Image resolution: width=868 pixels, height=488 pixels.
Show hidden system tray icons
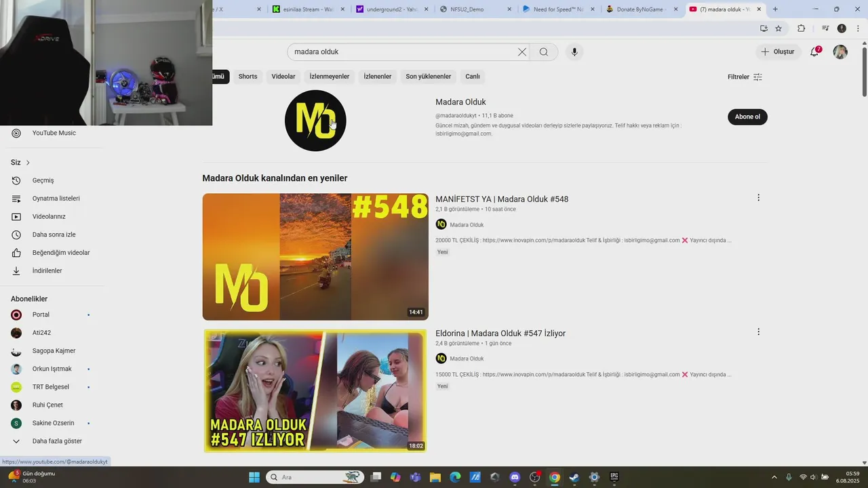click(x=774, y=477)
